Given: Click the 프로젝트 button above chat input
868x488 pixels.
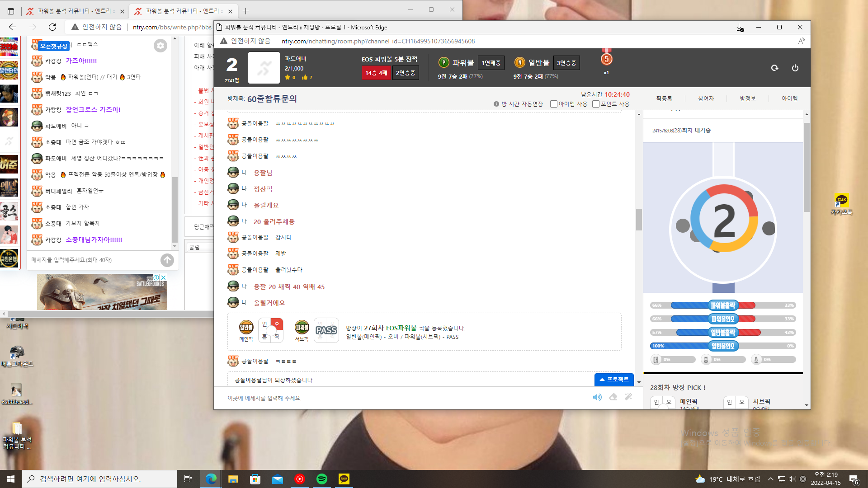Looking at the screenshot, I should point(614,380).
